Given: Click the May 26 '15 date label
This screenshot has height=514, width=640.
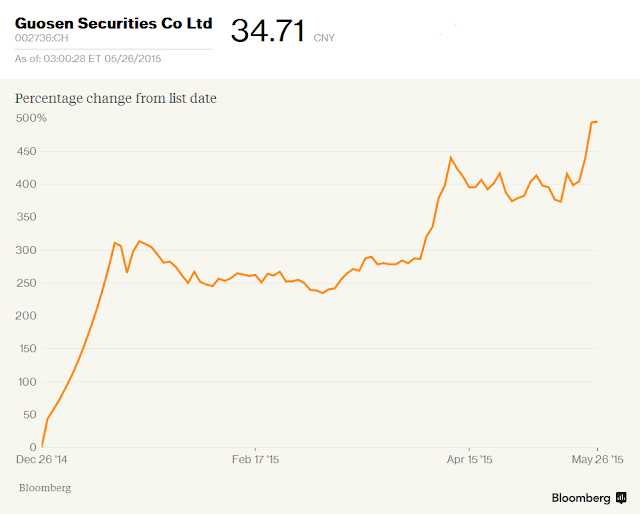Looking at the screenshot, I should (x=597, y=459).
